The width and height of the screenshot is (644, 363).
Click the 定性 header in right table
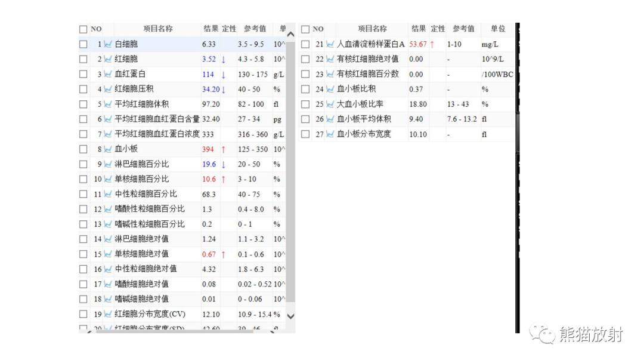pyautogui.click(x=438, y=29)
